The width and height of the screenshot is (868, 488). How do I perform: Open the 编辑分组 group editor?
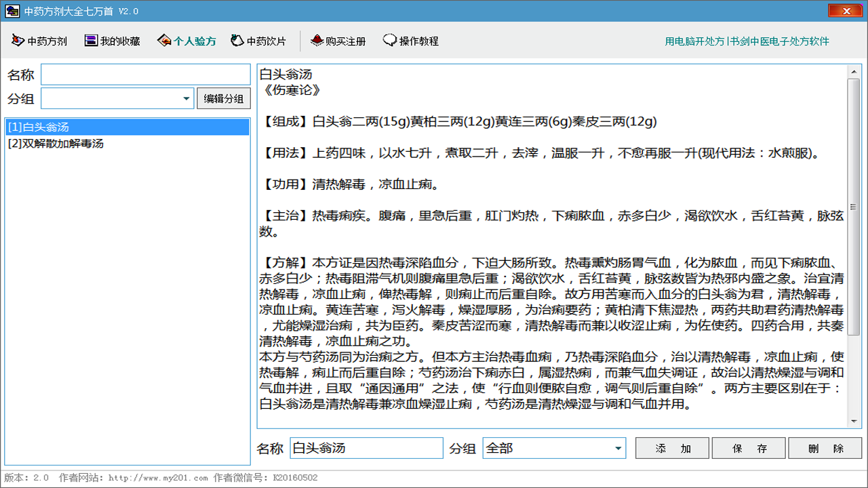click(x=223, y=98)
